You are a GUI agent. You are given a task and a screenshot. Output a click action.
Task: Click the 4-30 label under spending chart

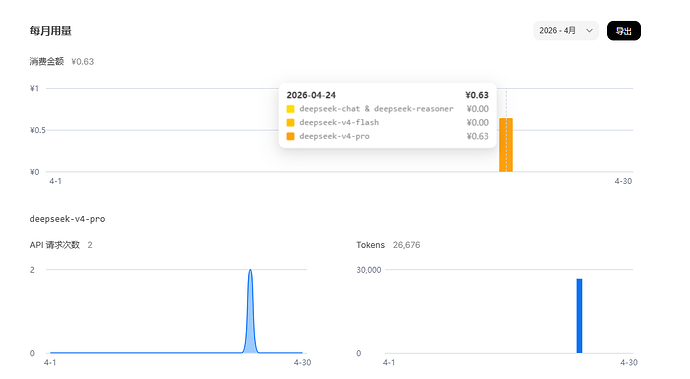(x=623, y=181)
